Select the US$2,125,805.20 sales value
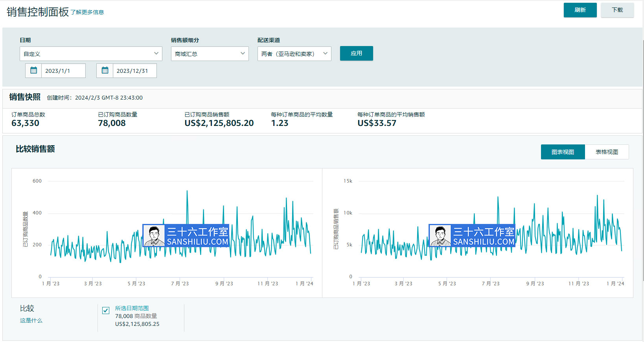 pos(219,123)
